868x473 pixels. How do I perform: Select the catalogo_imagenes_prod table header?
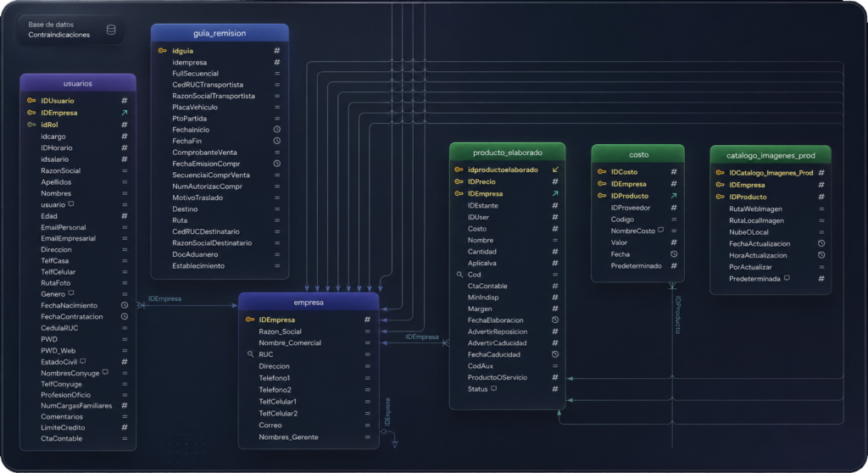[770, 156]
